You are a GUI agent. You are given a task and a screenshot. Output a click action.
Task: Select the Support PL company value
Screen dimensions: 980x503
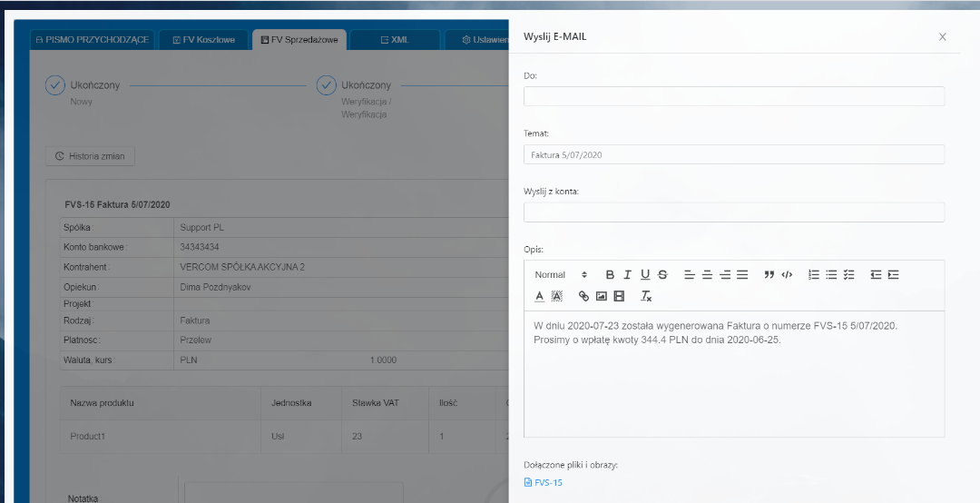201,227
